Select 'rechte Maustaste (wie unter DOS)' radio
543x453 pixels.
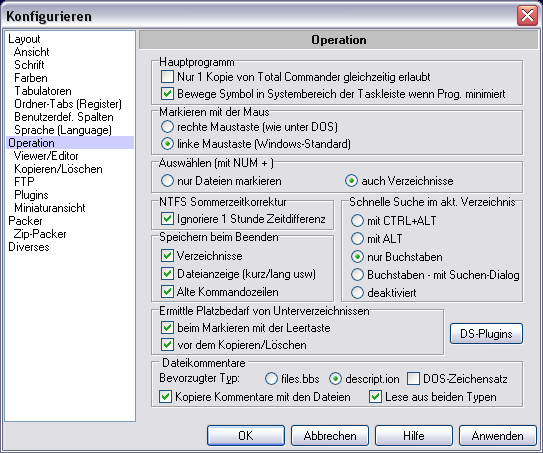point(167,127)
